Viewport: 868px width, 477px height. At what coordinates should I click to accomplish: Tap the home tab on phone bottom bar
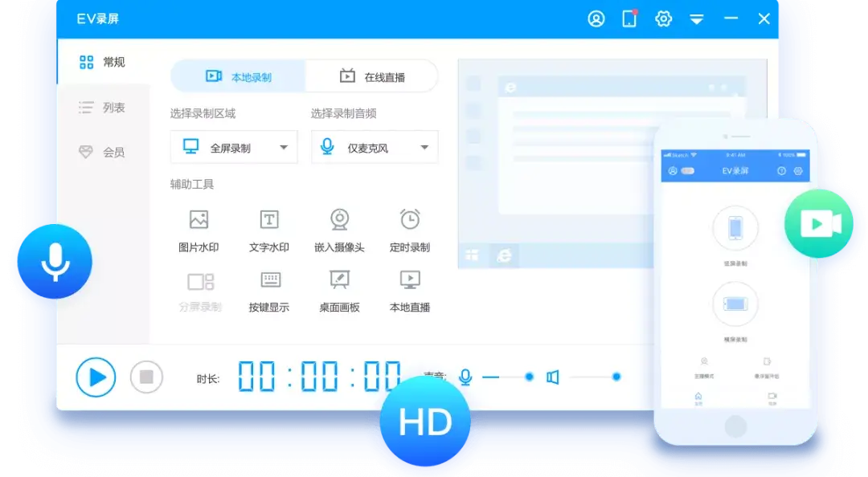pyautogui.click(x=698, y=398)
